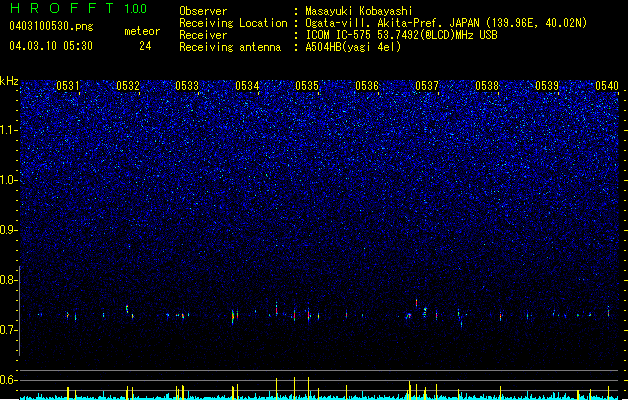Select the meteor count value 24
Viewport: 629px width, 400px height.
click(145, 46)
